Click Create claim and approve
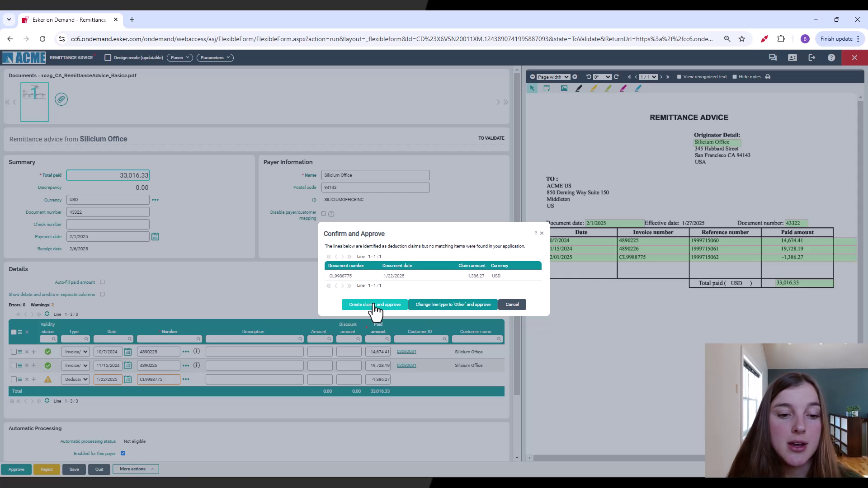This screenshot has width=868, height=488. point(374,304)
